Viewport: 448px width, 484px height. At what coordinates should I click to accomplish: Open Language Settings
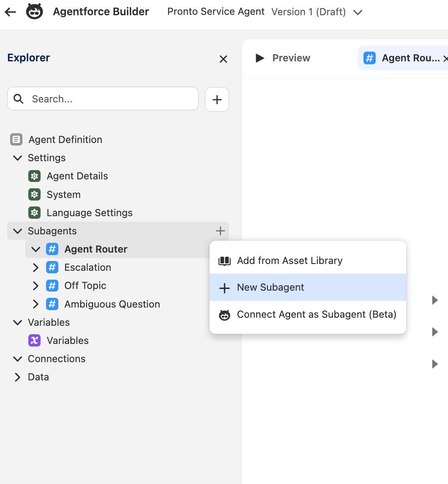point(90,213)
